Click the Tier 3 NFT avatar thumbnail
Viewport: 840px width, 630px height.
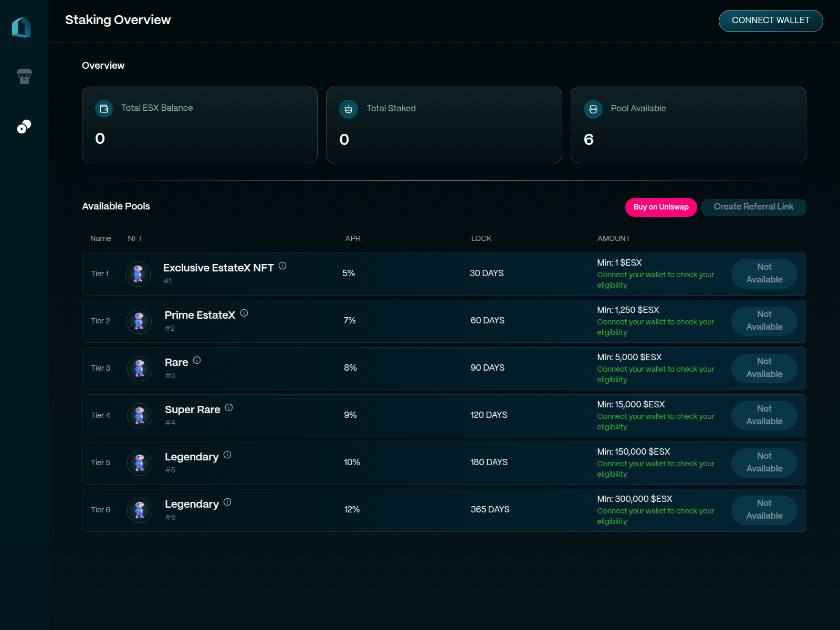coord(140,369)
